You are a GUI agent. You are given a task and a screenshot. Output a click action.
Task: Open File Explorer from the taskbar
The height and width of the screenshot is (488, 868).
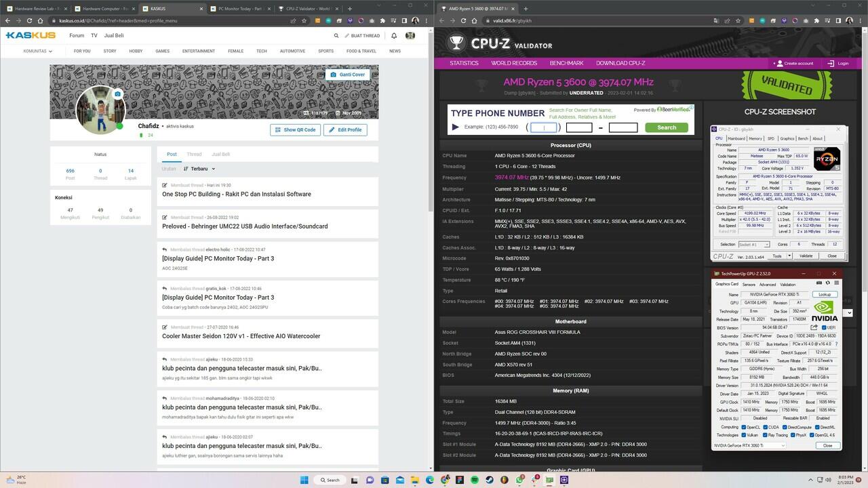coord(414,480)
